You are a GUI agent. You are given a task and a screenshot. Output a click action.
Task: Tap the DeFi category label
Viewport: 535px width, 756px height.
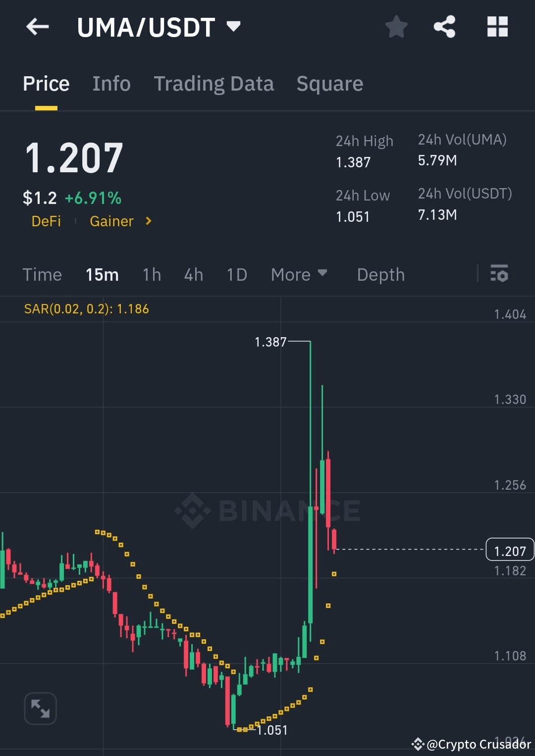46,221
